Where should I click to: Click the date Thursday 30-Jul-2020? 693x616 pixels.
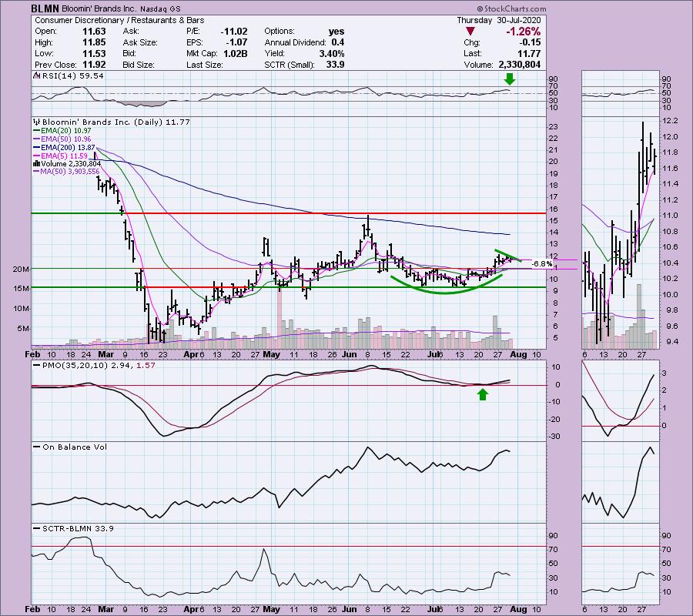tap(498, 20)
